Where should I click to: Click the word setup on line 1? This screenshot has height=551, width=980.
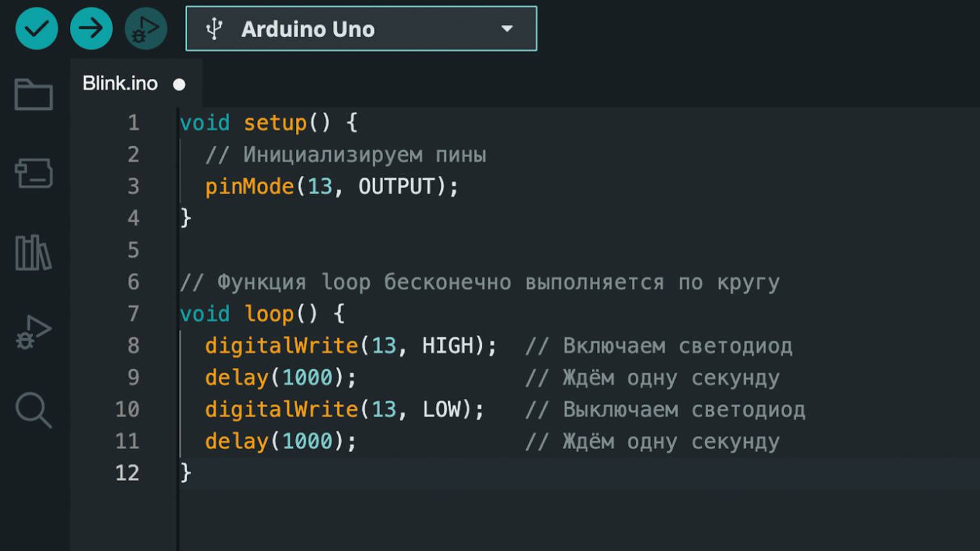(275, 123)
